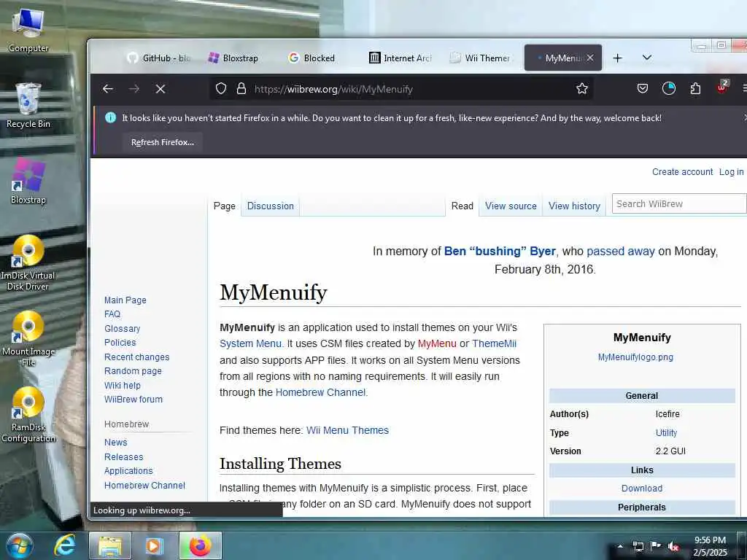Click the Search WiiBrew field
The width and height of the screenshot is (747, 560).
point(678,204)
